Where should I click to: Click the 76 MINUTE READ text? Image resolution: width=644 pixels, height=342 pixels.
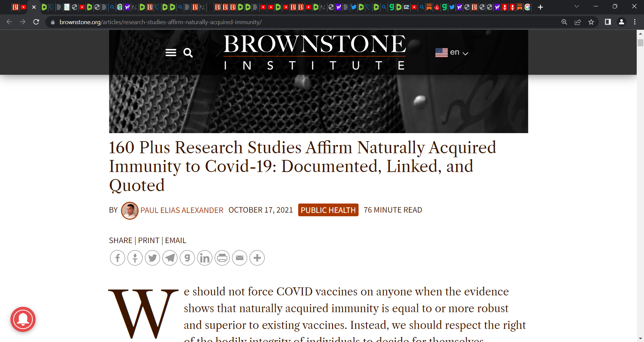pos(393,210)
